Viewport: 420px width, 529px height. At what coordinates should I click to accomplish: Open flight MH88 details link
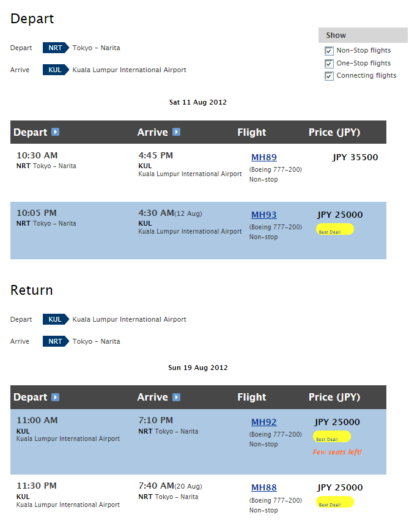(x=264, y=487)
